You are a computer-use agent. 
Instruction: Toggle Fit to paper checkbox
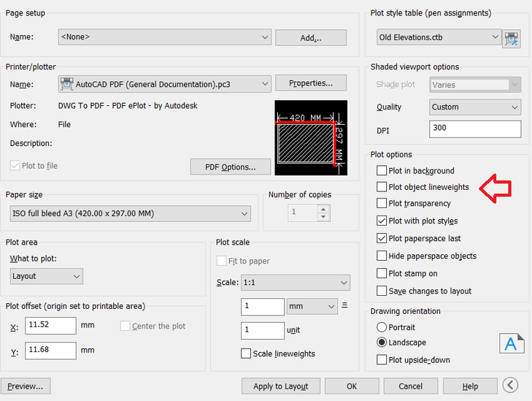(x=222, y=261)
